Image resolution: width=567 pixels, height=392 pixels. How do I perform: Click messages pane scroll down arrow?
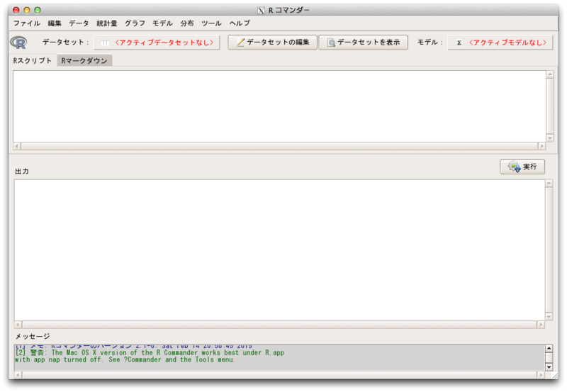(549, 367)
